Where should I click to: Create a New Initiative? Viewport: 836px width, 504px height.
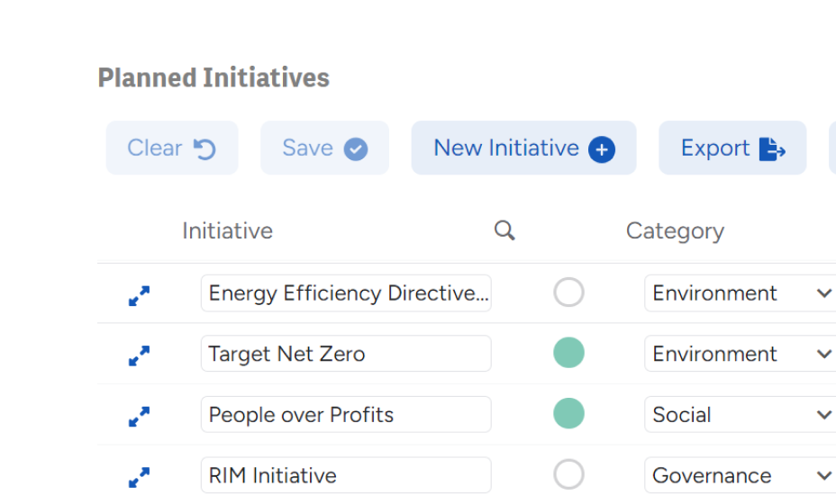tap(523, 148)
